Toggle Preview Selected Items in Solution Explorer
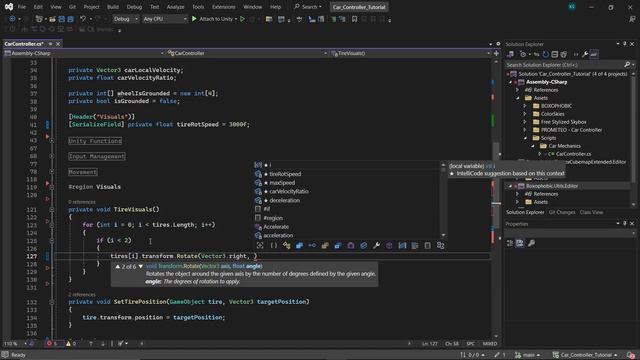Screen dimensions: 640x360 pyautogui.click(x=594, y=54)
